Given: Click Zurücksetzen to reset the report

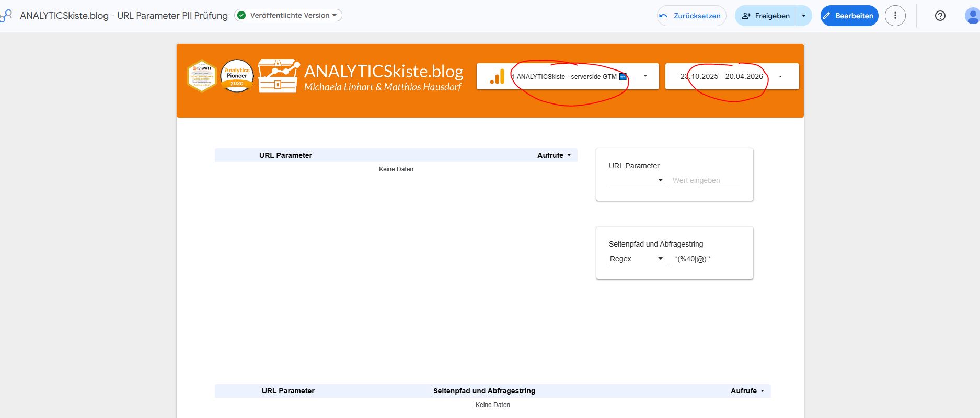Looking at the screenshot, I should click(691, 16).
